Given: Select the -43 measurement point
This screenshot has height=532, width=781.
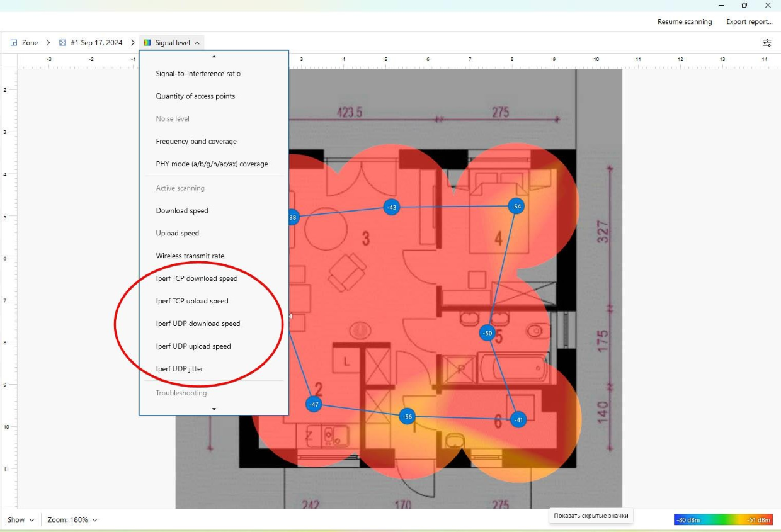Looking at the screenshot, I should [392, 207].
